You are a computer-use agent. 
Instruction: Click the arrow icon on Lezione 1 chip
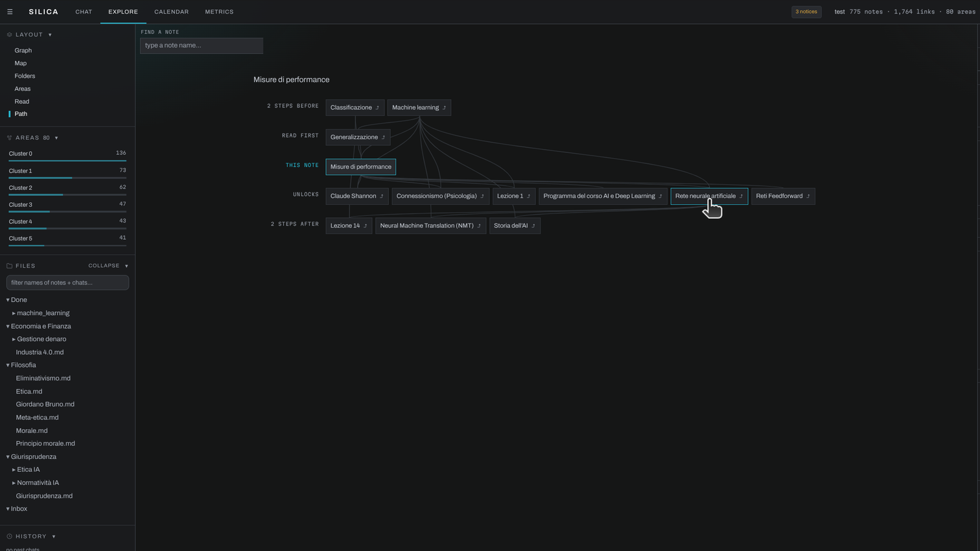coord(528,196)
